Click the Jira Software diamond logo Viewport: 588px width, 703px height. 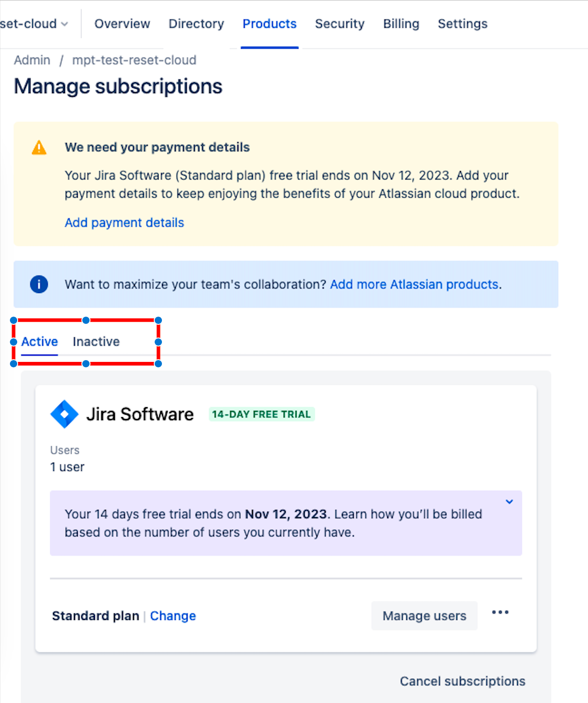click(64, 414)
